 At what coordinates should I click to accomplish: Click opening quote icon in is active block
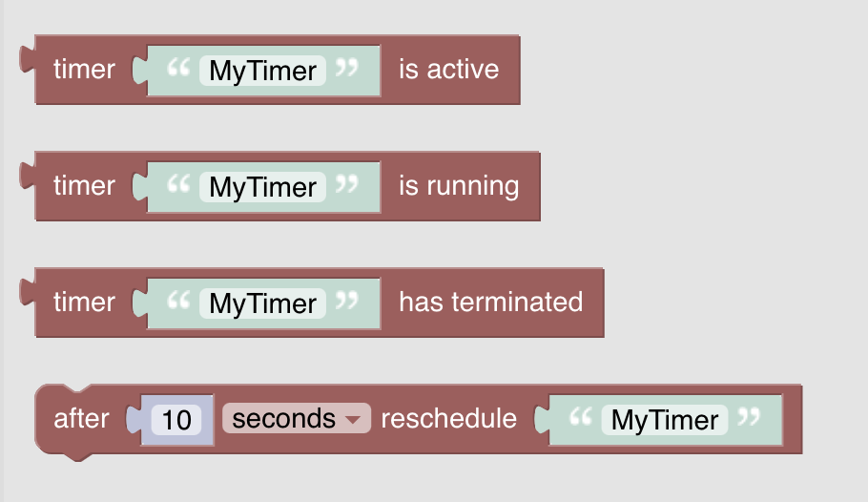point(178,68)
